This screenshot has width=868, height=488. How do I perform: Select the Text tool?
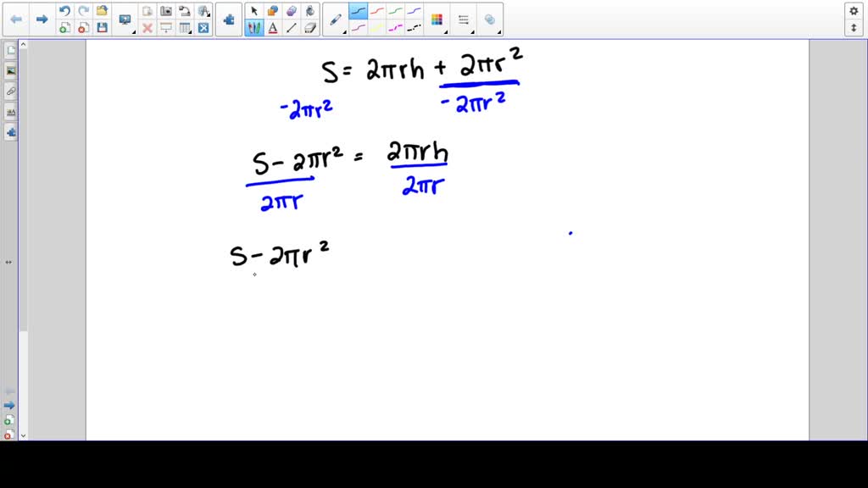271,27
